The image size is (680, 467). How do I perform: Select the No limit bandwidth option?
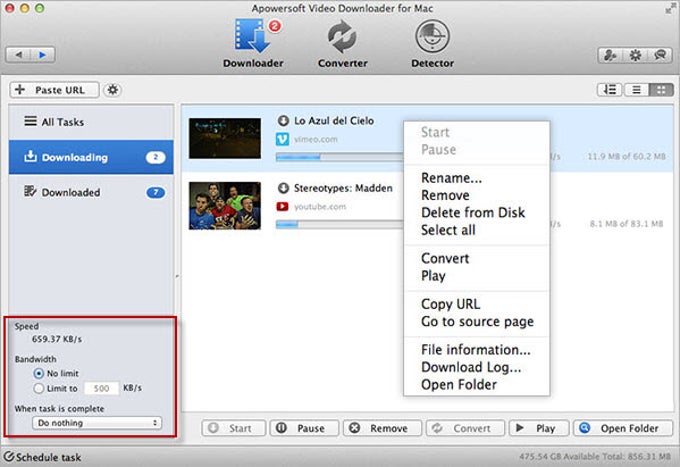tap(39, 373)
